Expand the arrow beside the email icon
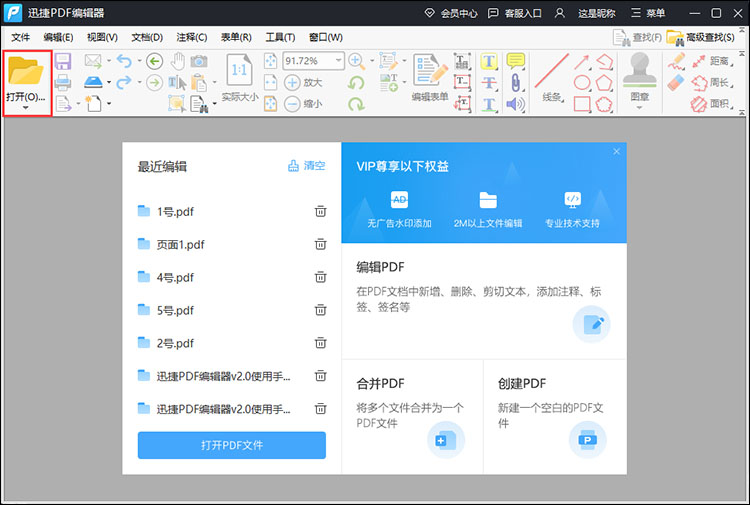750x505 pixels. [109, 61]
